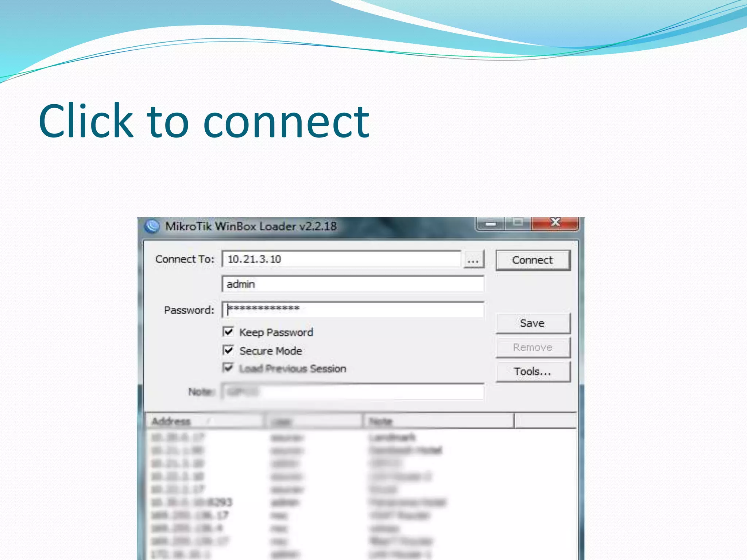Screen dimensions: 747x560
Task: Sort by the Address column header
Action: tap(205, 421)
